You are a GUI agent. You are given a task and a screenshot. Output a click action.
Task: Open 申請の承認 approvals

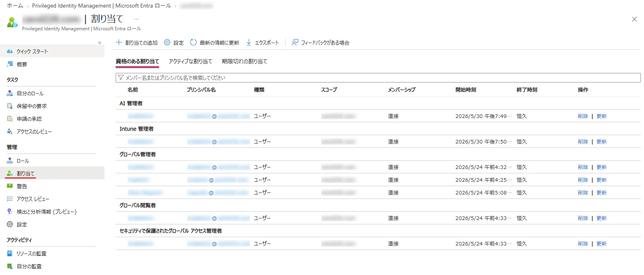(x=29, y=119)
